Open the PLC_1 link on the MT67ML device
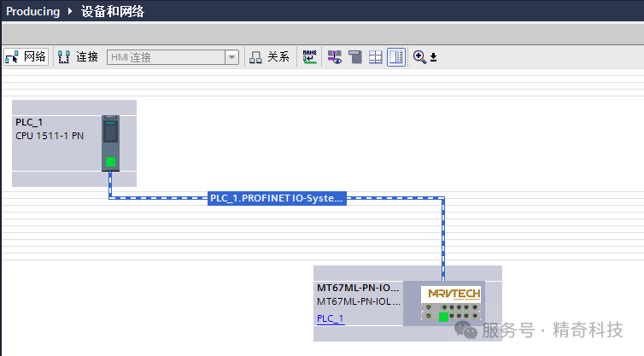The width and height of the screenshot is (644, 356). pyautogui.click(x=331, y=318)
